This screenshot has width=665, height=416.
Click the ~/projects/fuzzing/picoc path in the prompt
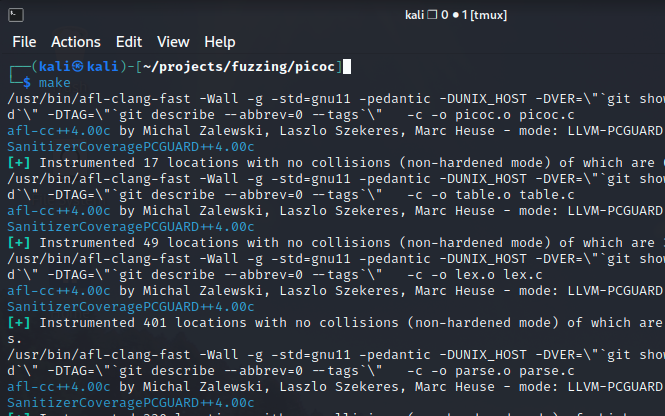(239, 67)
